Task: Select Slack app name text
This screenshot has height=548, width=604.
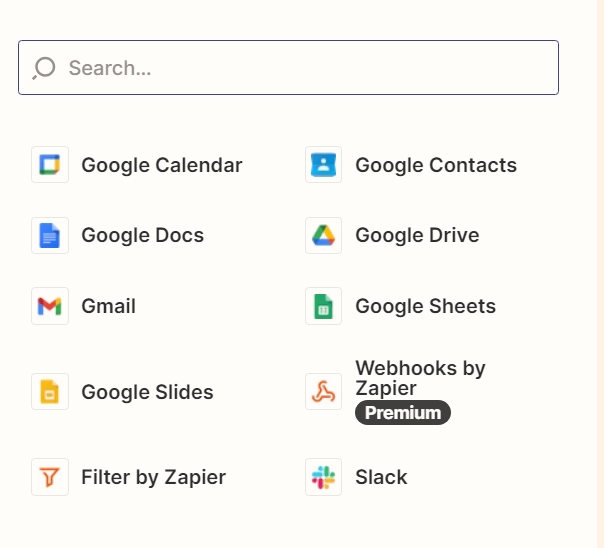Action: click(x=381, y=477)
